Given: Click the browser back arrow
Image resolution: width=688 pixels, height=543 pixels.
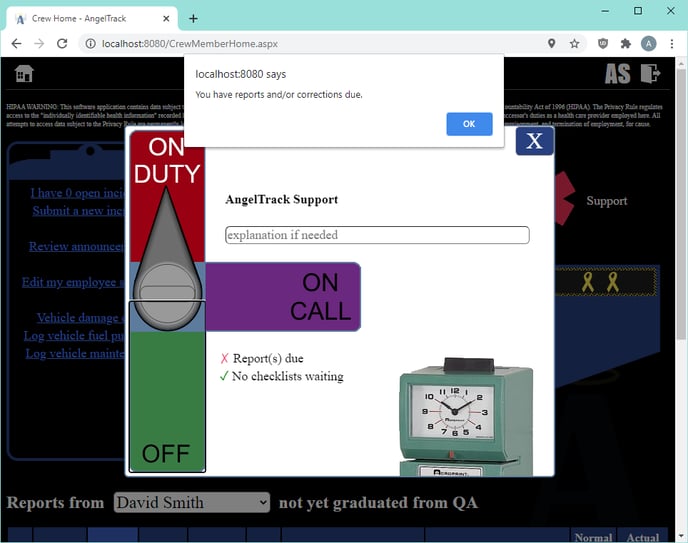Looking at the screenshot, I should point(16,43).
